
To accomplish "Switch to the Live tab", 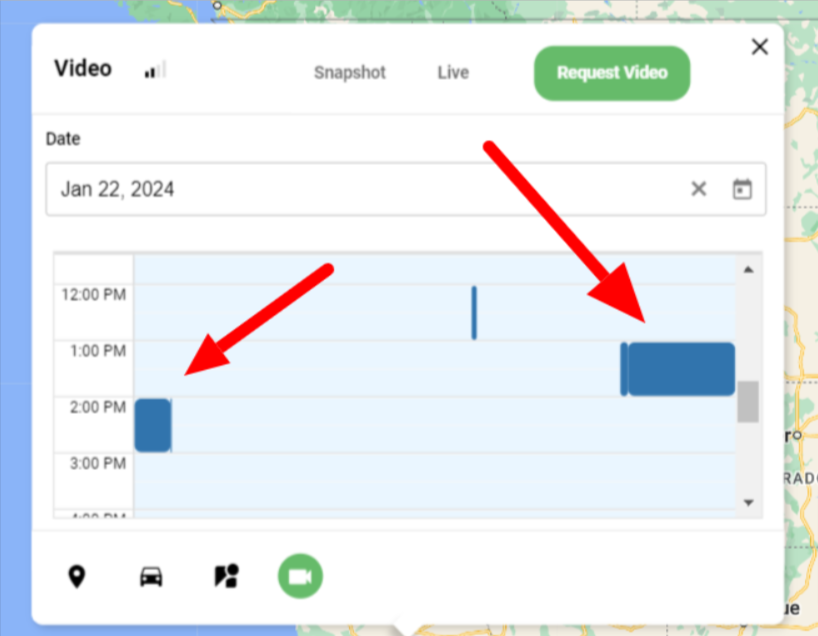I will [452, 72].
